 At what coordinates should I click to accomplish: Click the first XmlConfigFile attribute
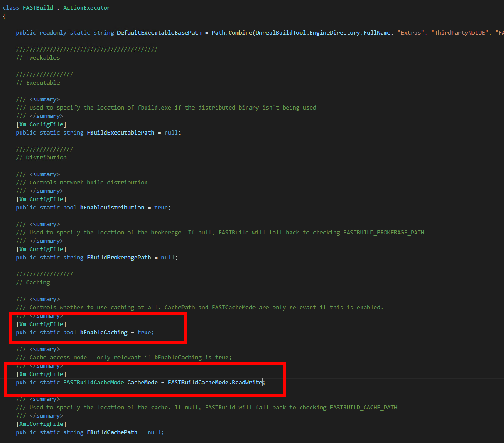tap(41, 124)
